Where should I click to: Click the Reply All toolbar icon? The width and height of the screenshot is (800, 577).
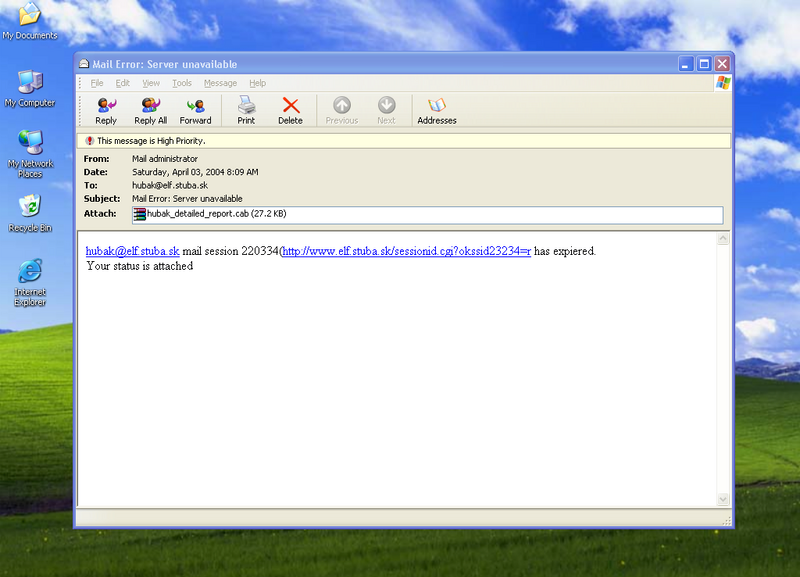coord(151,105)
